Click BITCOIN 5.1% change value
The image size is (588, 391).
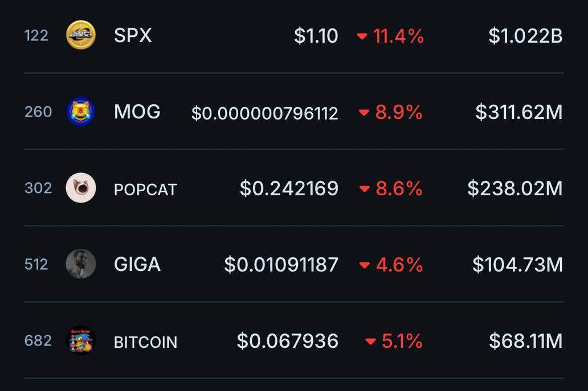(x=402, y=341)
